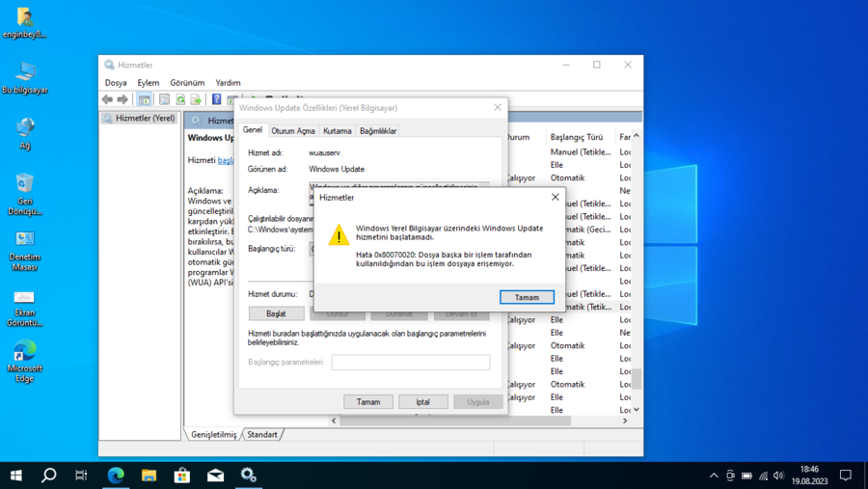The image size is (868, 489).
Task: Select the Ekran Görüntü desktop icon
Action: 24,308
